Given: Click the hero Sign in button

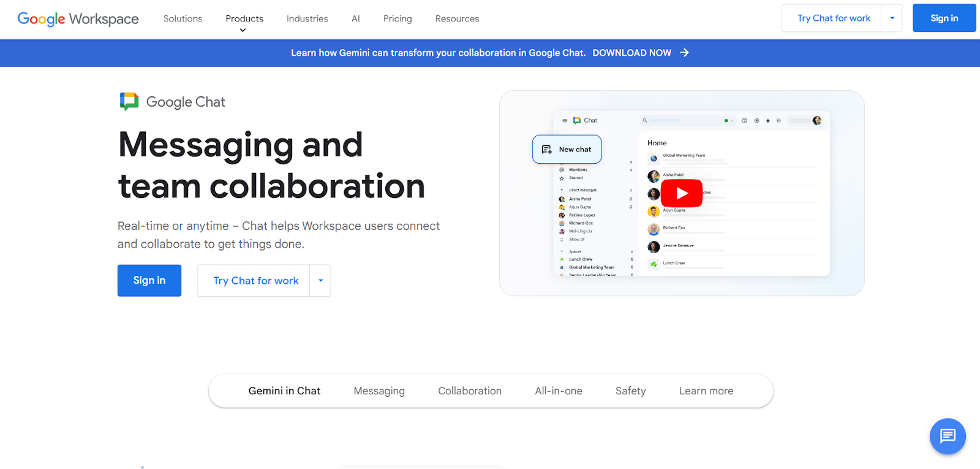Looking at the screenshot, I should 149,280.
